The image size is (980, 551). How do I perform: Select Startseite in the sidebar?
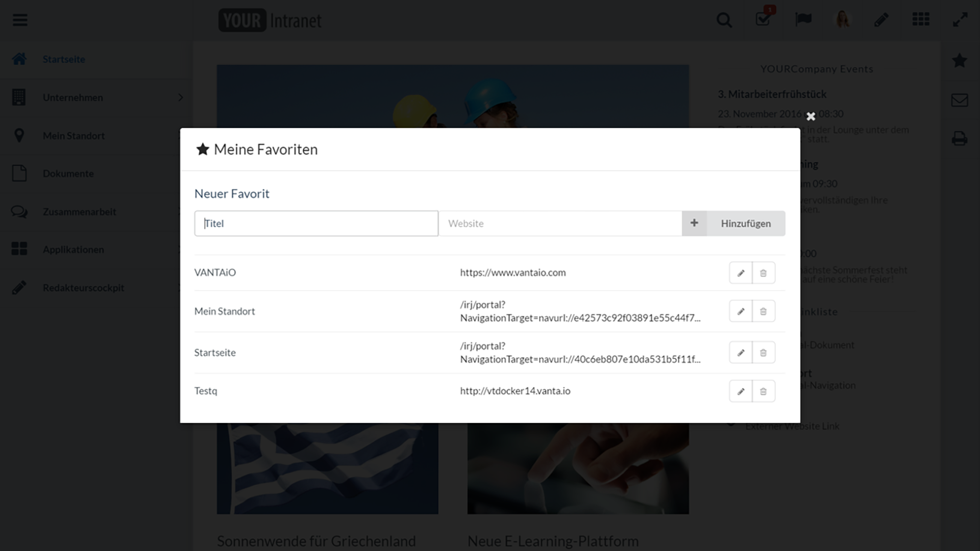[x=96, y=59]
